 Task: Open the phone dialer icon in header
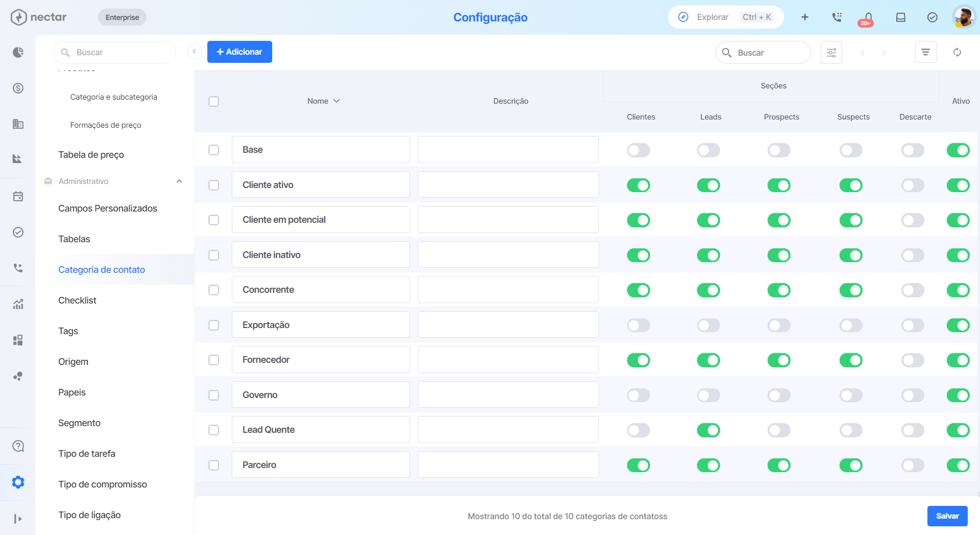[x=836, y=17]
